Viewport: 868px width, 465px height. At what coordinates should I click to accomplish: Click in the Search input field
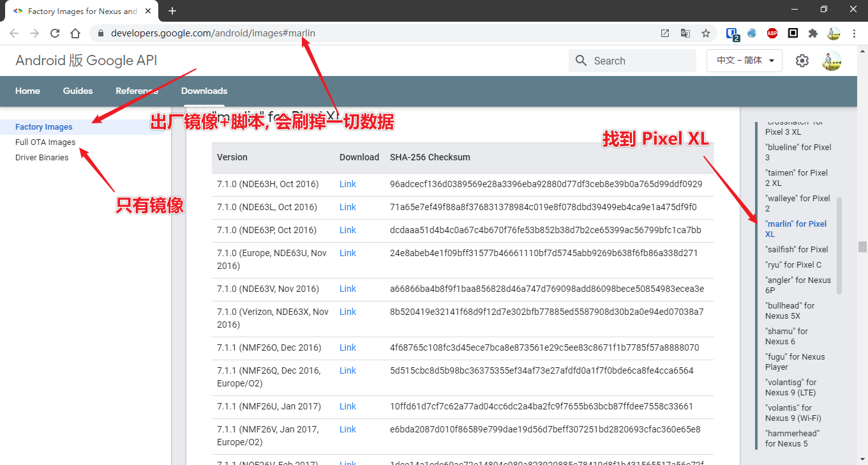pyautogui.click(x=641, y=61)
